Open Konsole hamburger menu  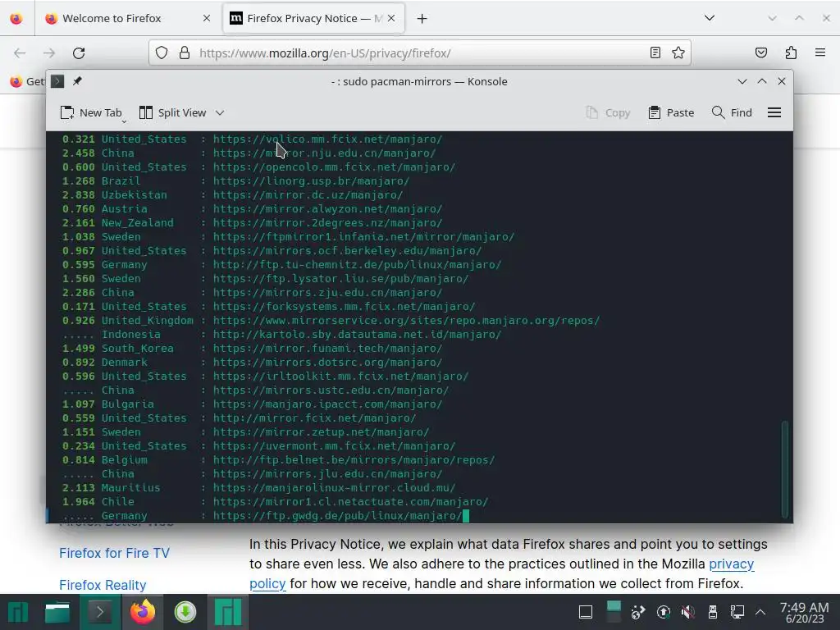point(774,112)
